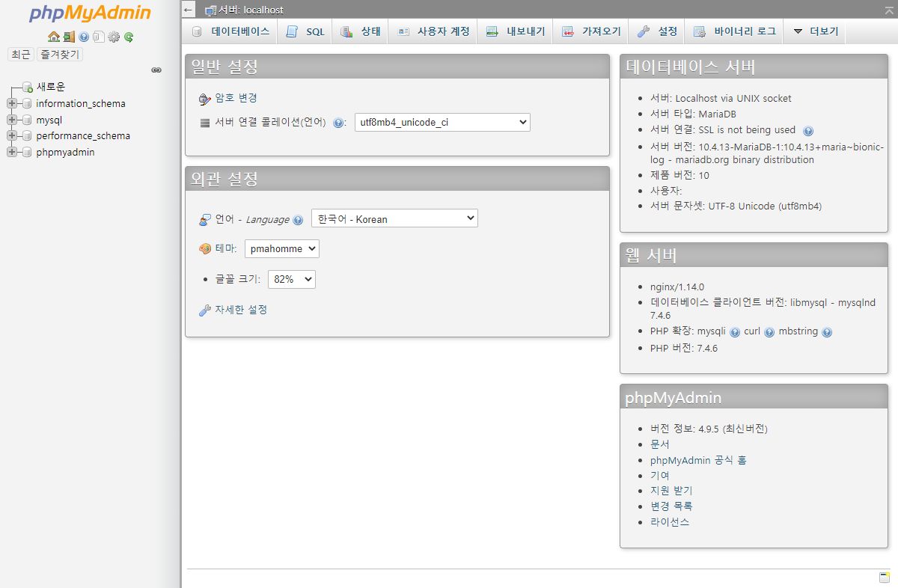Switch to the 설정 tab
This screenshot has height=588, width=898.
coord(657,31)
